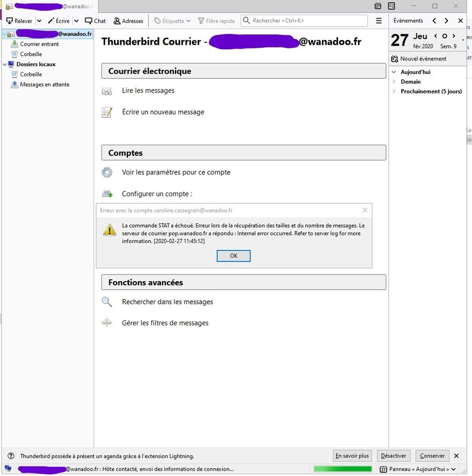This screenshot has width=472, height=476.
Task: Click En savoir plus button
Action: 352,456
